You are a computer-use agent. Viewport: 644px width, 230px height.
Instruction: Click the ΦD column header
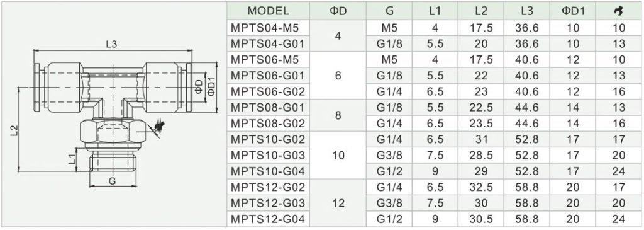point(338,11)
